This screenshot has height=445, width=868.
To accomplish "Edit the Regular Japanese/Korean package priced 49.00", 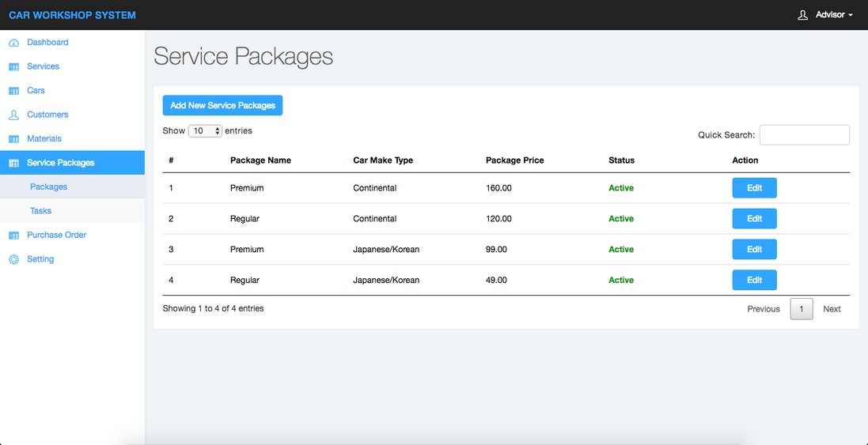I will pyautogui.click(x=754, y=281).
